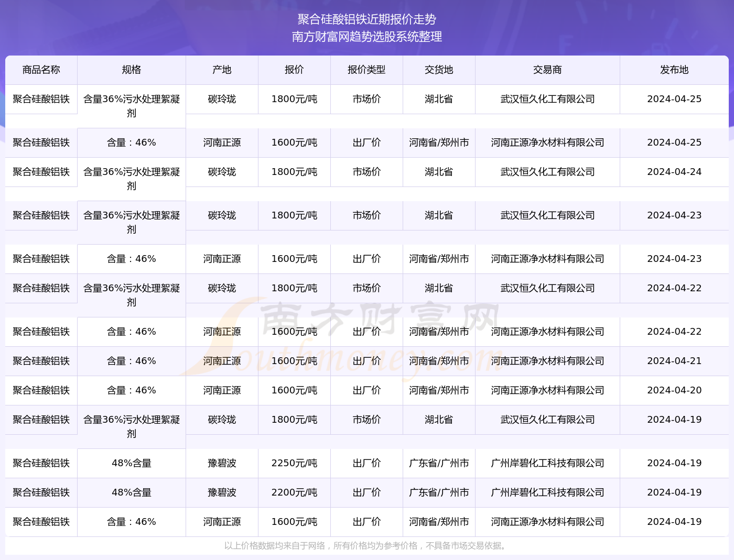
Task: Click 豫碧波 in the 2200元/吨 row
Action: (222, 492)
